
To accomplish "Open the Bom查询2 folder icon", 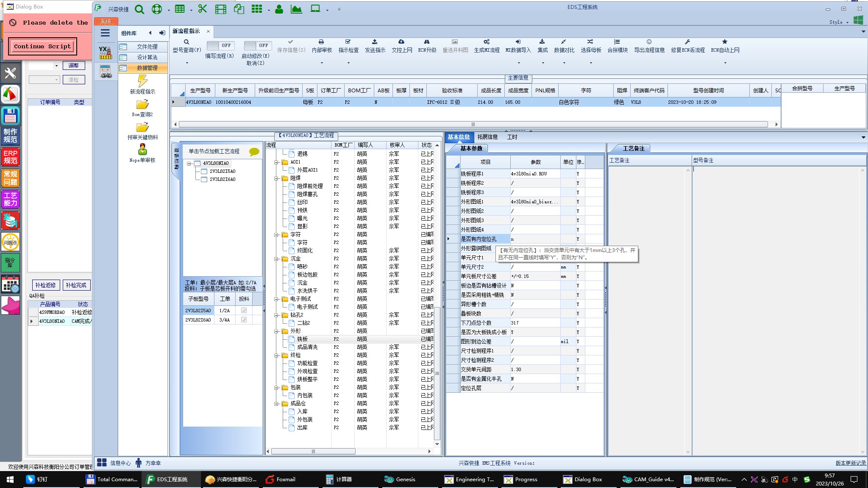I will (x=142, y=104).
